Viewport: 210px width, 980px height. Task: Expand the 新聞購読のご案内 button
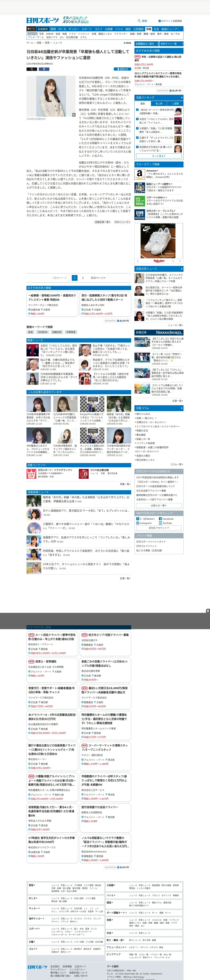point(146,44)
